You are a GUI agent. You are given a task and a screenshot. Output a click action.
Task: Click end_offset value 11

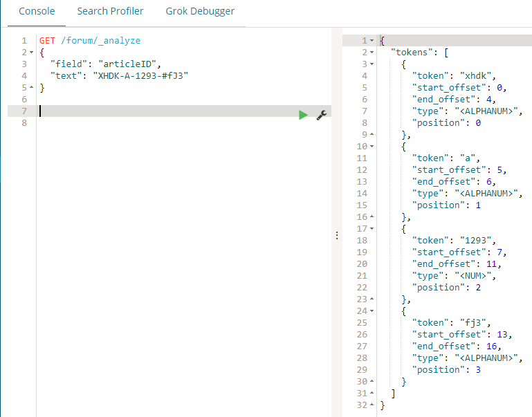point(492,263)
